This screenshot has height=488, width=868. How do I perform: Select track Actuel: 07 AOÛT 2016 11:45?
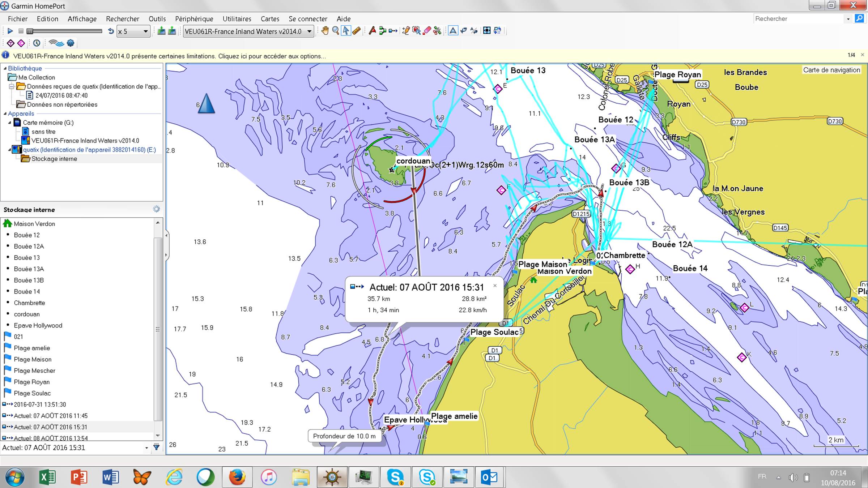(51, 416)
